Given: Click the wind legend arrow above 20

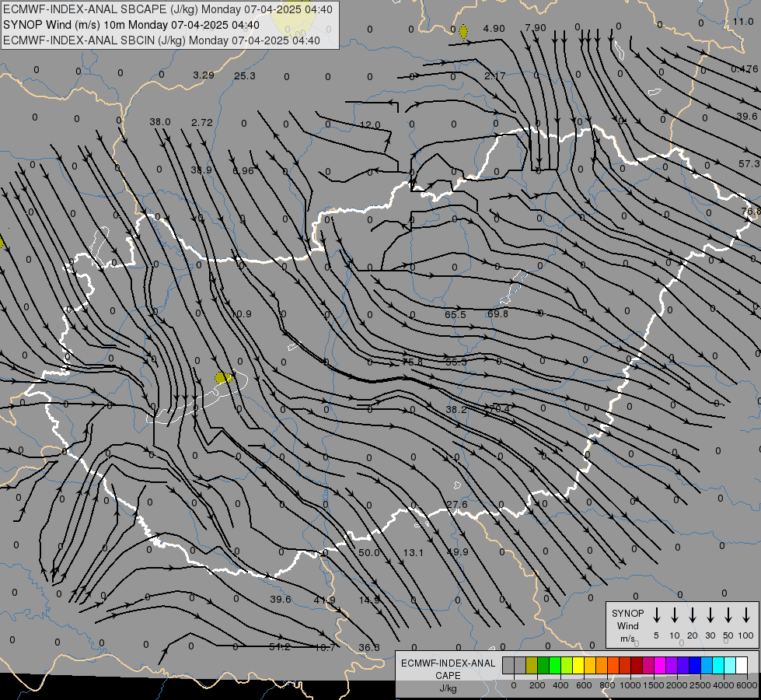Looking at the screenshot, I should [x=692, y=615].
